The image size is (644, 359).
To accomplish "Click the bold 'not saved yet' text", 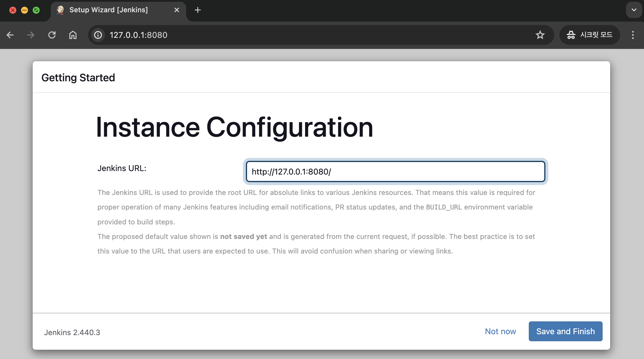I will [x=244, y=237].
